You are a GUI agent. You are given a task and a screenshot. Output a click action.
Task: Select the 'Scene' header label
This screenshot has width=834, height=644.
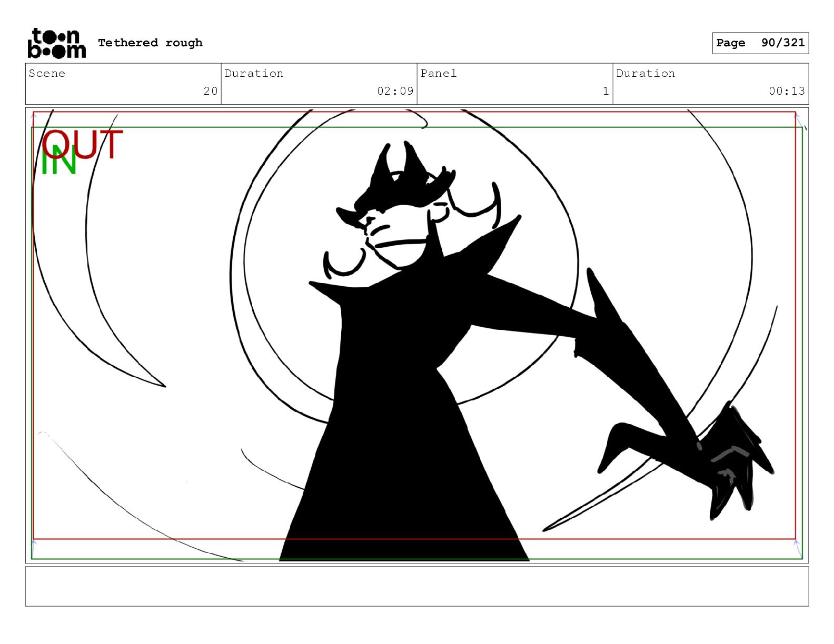pos(47,73)
